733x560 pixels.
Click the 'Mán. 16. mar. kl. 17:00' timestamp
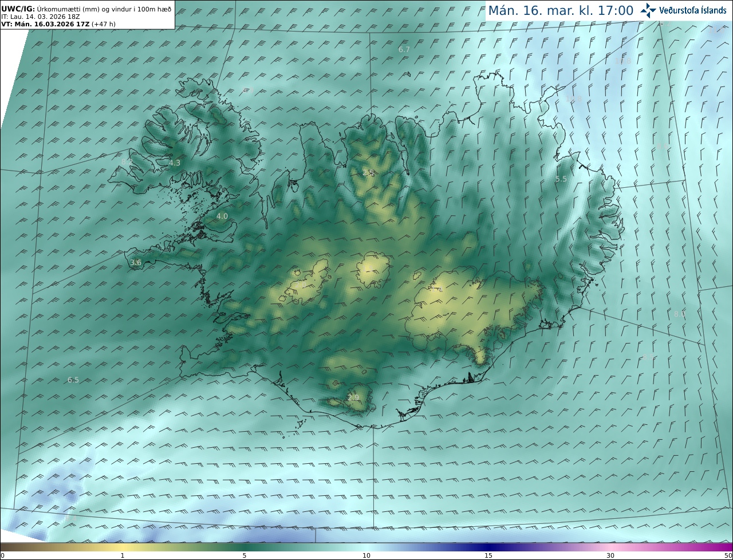561,11
